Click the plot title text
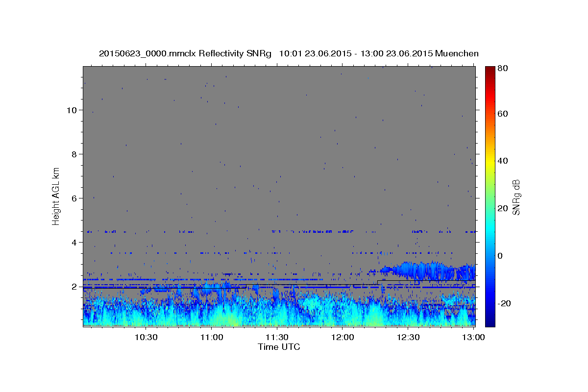 coord(289,53)
